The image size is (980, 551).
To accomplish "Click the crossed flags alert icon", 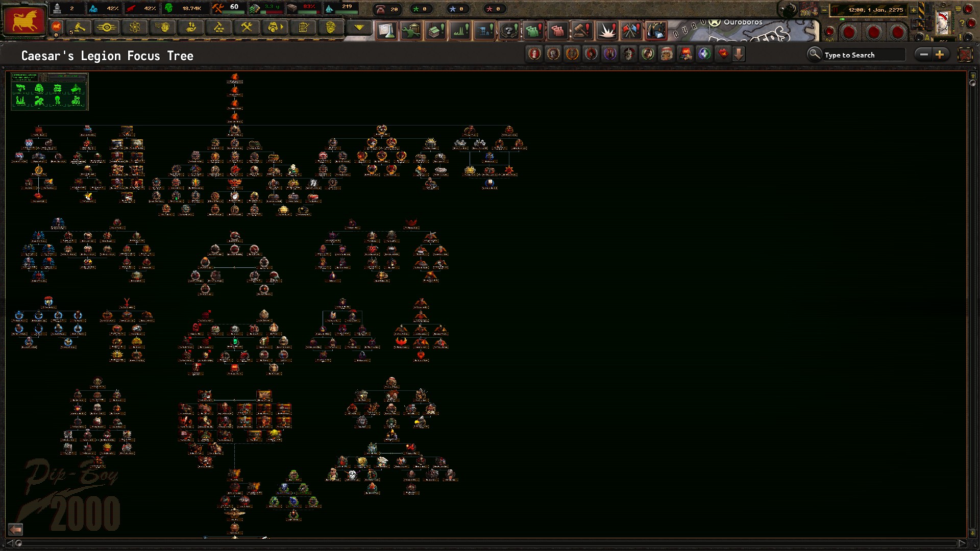I will [631, 31].
